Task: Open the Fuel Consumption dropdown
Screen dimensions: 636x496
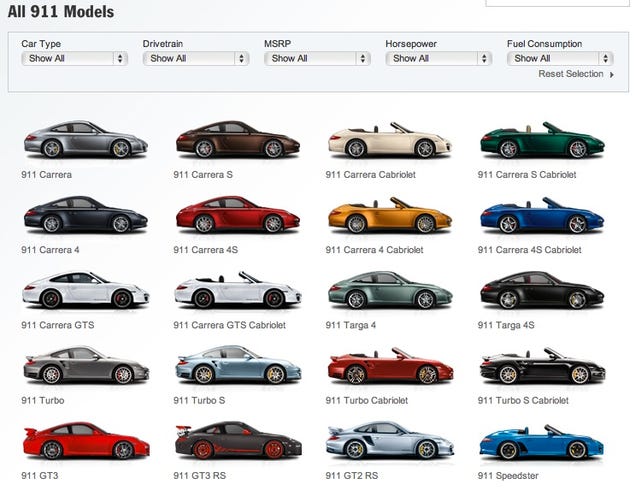Action: [560, 58]
